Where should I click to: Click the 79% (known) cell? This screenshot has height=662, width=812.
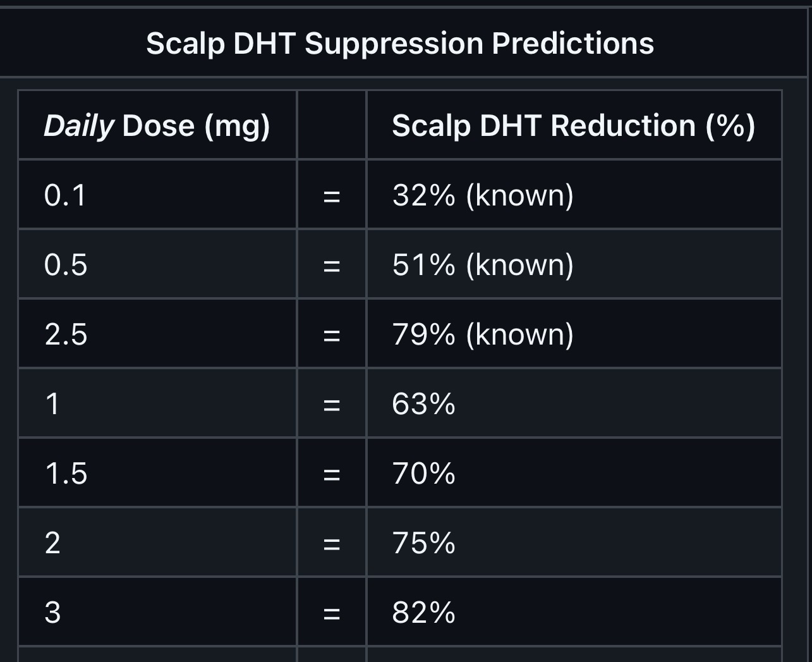574,334
